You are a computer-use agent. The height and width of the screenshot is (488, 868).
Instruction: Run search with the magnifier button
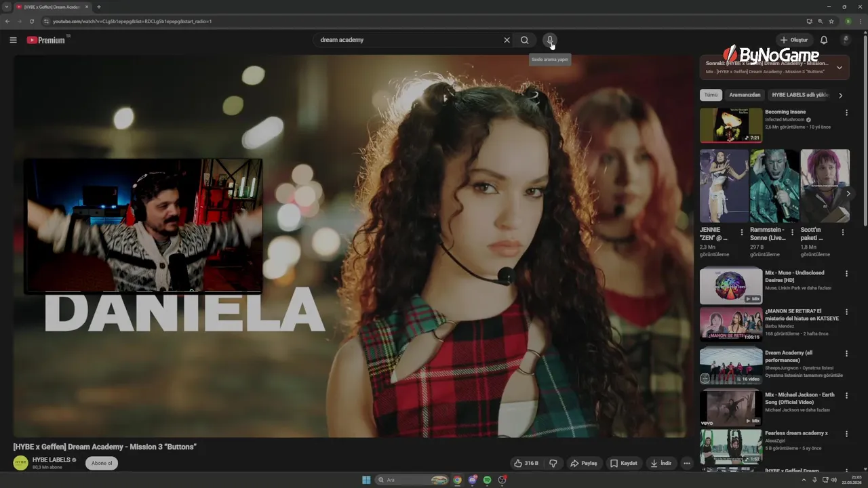click(x=525, y=40)
